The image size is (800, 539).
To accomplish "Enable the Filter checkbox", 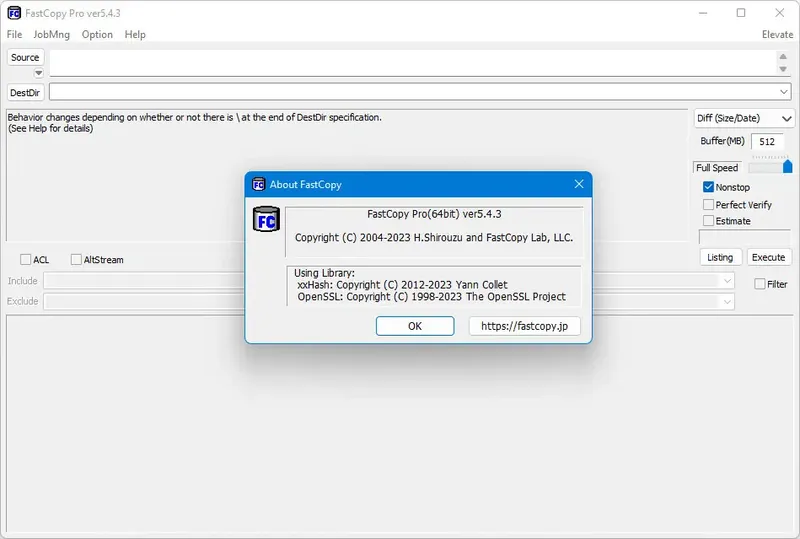I will (x=760, y=284).
